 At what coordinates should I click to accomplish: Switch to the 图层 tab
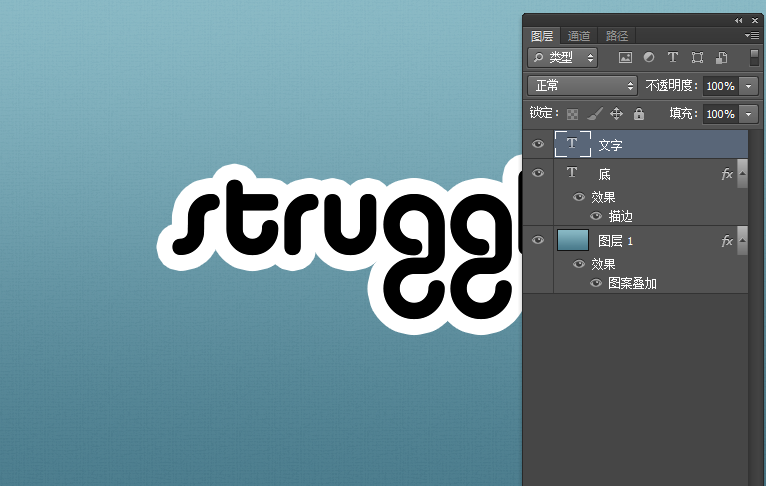[542, 36]
